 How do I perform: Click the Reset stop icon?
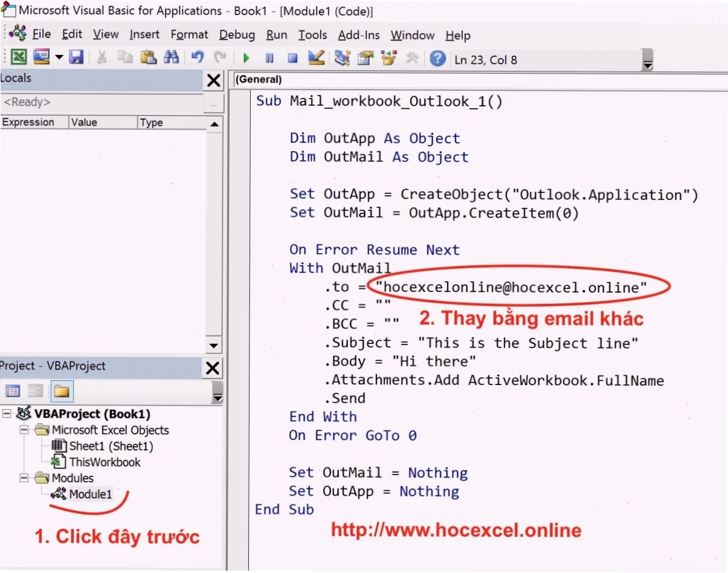tap(292, 58)
